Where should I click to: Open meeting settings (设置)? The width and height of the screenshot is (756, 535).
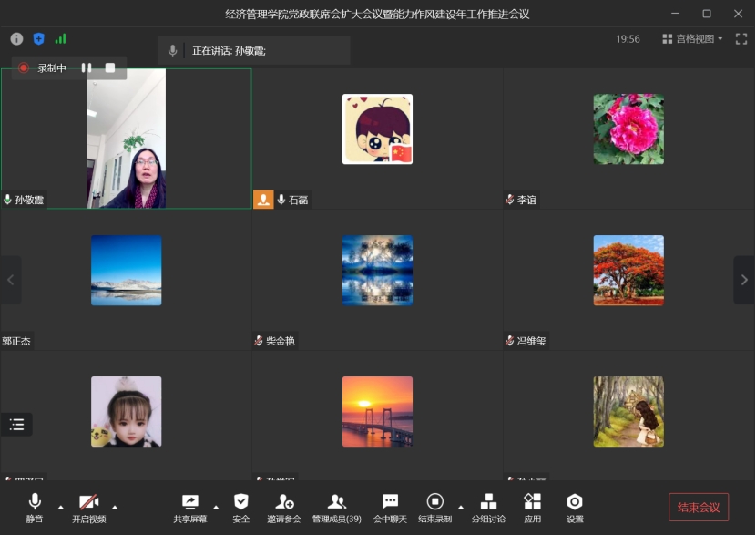(575, 506)
